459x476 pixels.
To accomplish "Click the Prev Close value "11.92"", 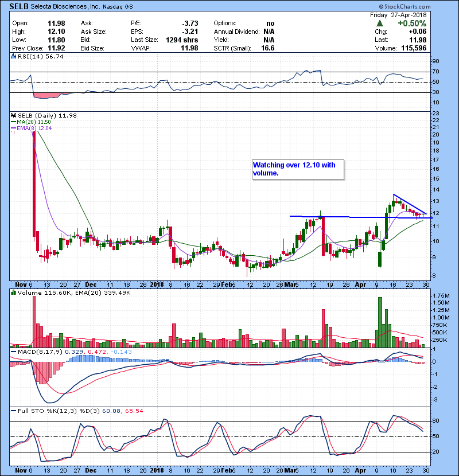I will (56, 48).
